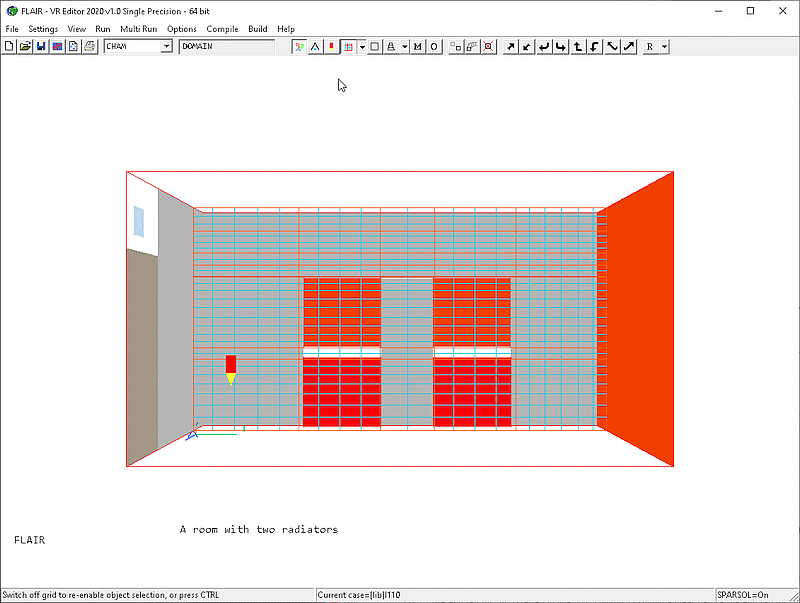The height and width of the screenshot is (603, 800).
Task: Open the Multi Run menu
Action: (139, 29)
